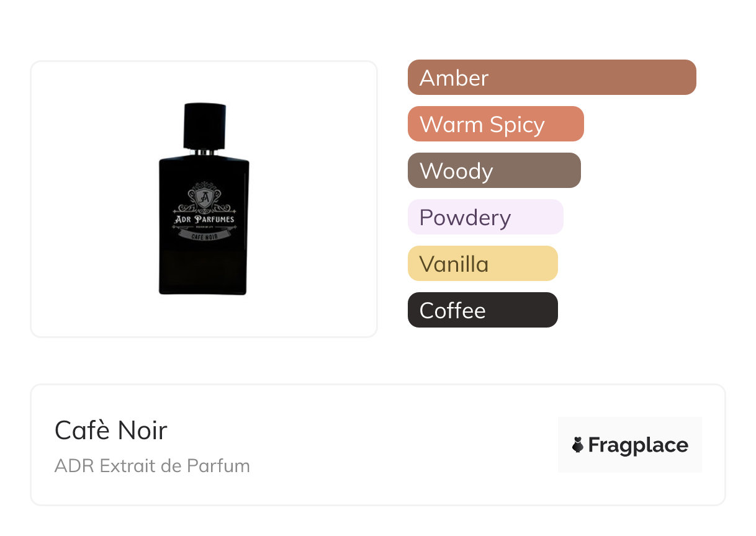Select the Vanilla accord bar
Screen dimensions: 756x536
pyautogui.click(x=482, y=264)
